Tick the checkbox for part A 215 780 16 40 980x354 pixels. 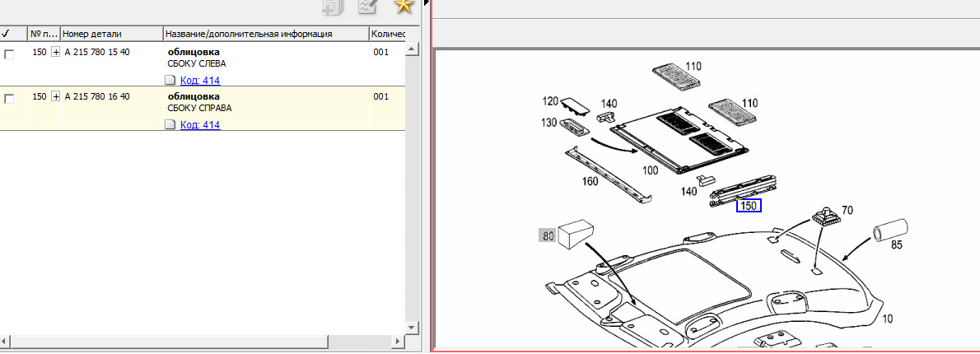9,99
